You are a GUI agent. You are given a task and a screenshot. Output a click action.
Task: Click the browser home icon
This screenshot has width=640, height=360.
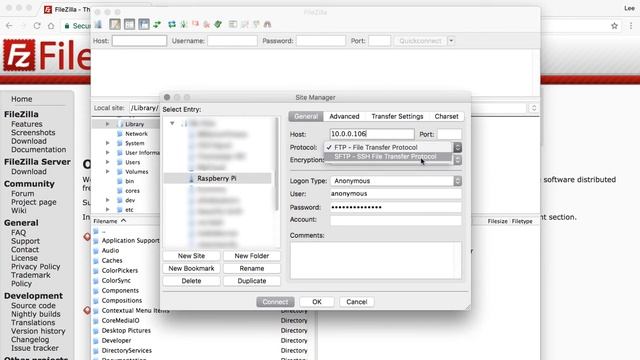[51, 26]
